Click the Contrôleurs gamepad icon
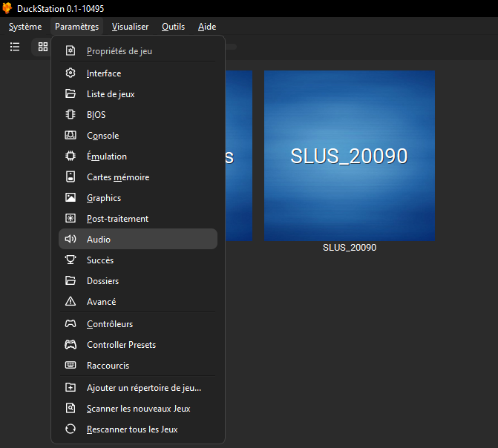This screenshot has height=448, width=498. click(x=71, y=323)
